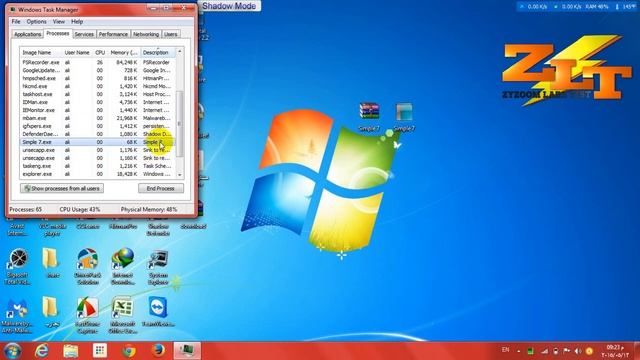Show hidden tray icons arrow

(519, 351)
